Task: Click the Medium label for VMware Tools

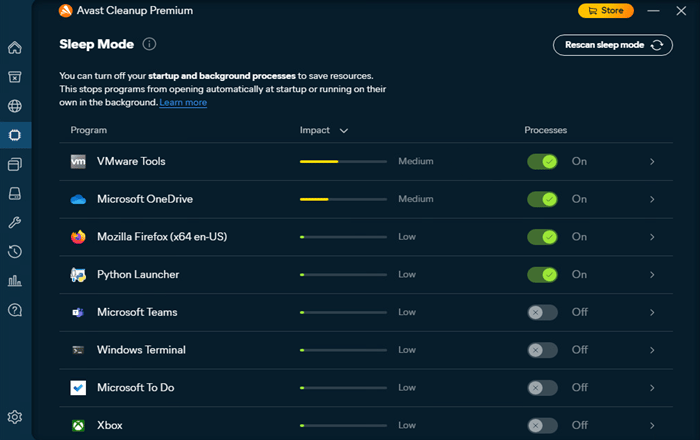Action: pos(416,162)
